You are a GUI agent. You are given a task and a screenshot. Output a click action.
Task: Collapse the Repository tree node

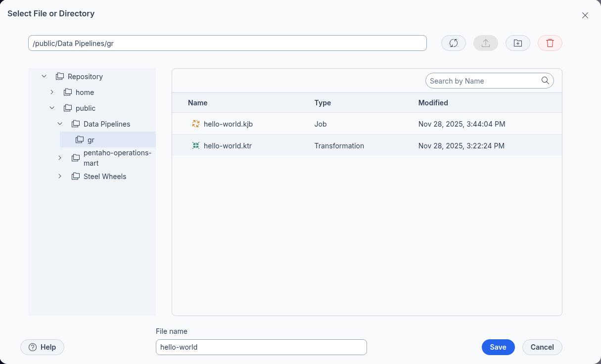tap(44, 77)
